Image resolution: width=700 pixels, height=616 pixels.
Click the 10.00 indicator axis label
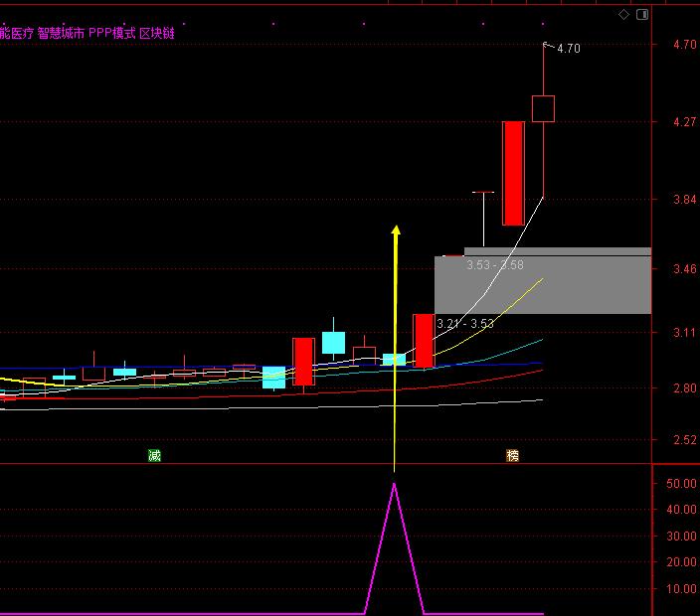pos(681,589)
